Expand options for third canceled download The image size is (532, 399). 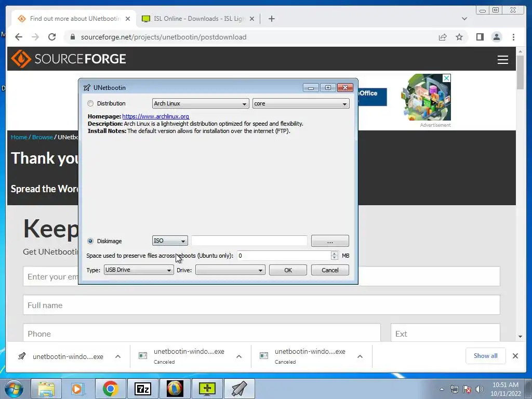point(360,356)
